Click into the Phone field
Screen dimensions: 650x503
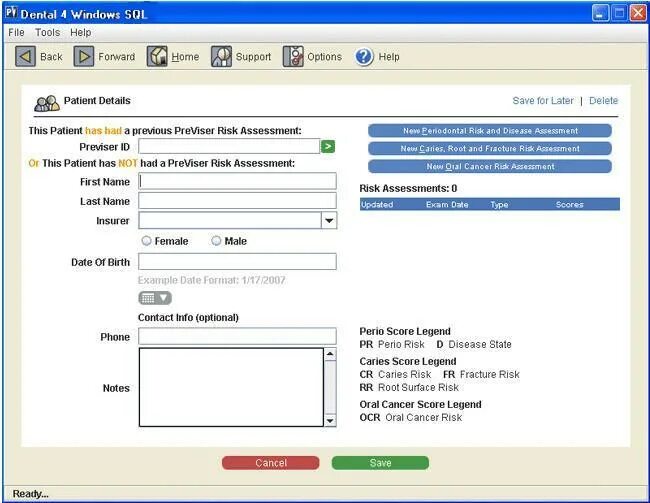[x=238, y=336]
